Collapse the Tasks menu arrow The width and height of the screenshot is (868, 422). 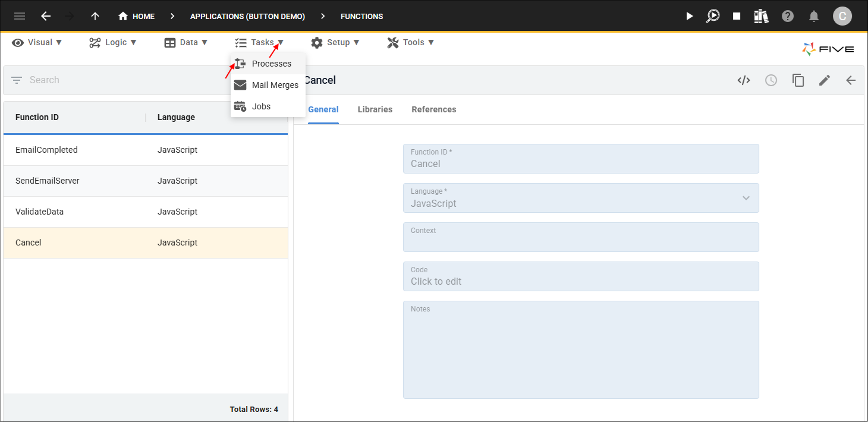281,42
